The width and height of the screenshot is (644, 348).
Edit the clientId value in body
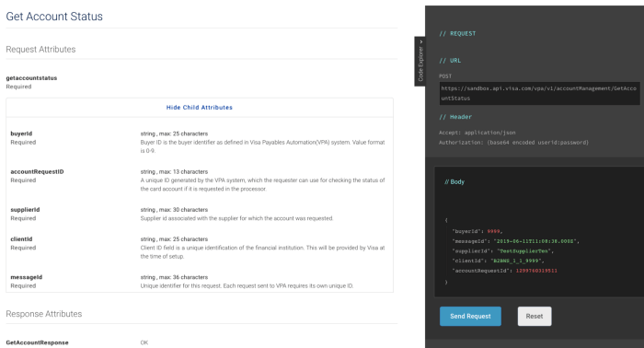pyautogui.click(x=517, y=261)
